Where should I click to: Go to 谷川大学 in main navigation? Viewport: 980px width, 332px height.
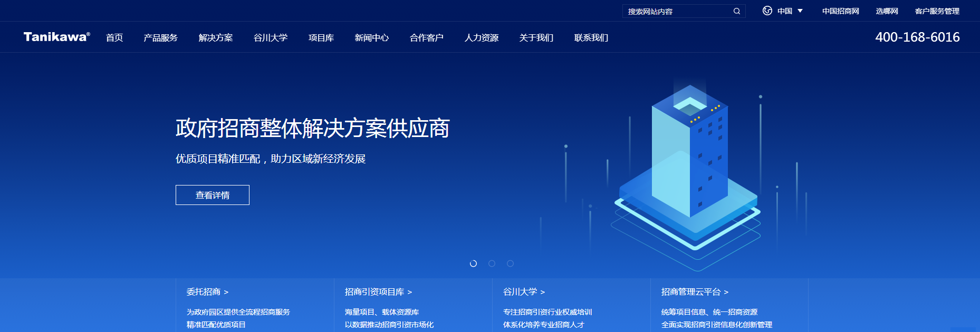pyautogui.click(x=270, y=38)
